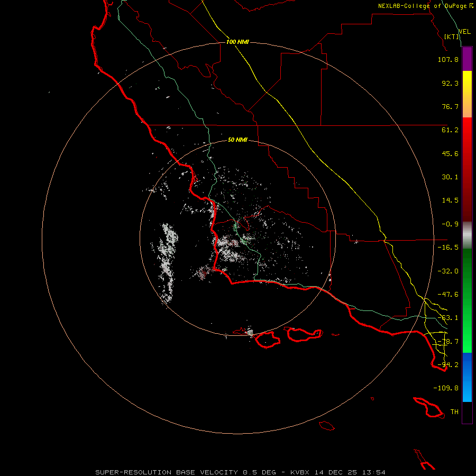Select the 30.1 velocity scale value
Viewport: 476px width, 476px height.
[450, 177]
